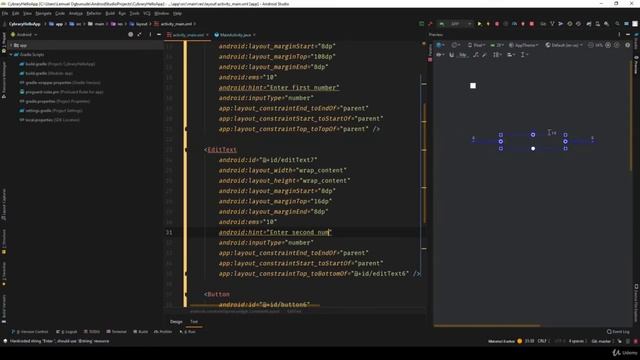Run the app with the green play icon
This screenshot has height=360, width=640.
(479, 24)
